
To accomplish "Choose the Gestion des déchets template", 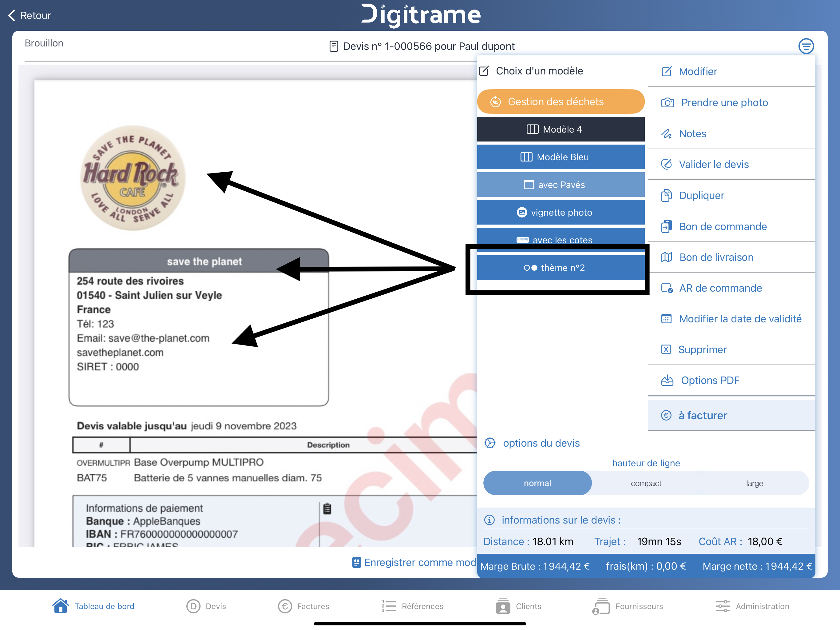I will click(x=561, y=102).
